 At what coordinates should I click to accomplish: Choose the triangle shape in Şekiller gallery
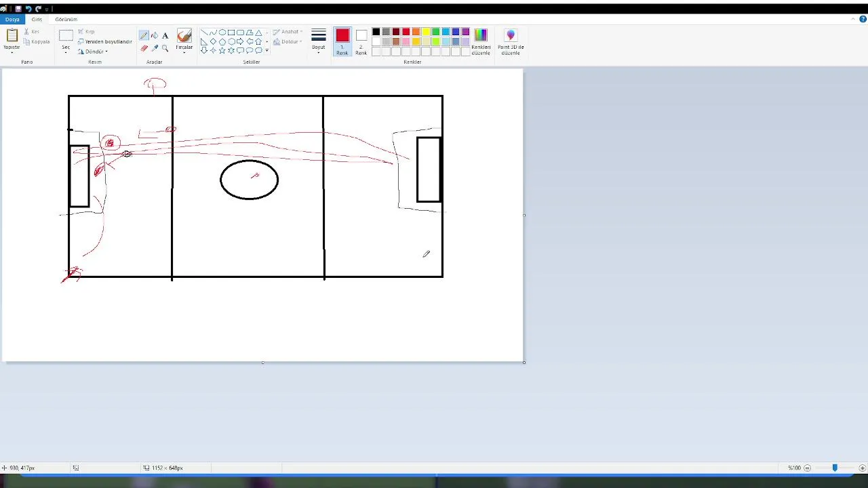coord(258,32)
